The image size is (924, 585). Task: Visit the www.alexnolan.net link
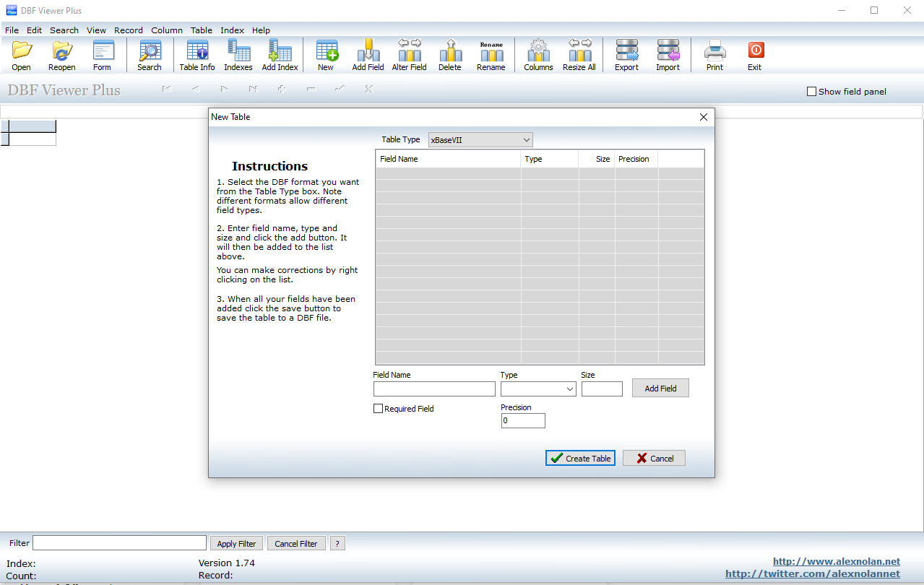point(837,561)
